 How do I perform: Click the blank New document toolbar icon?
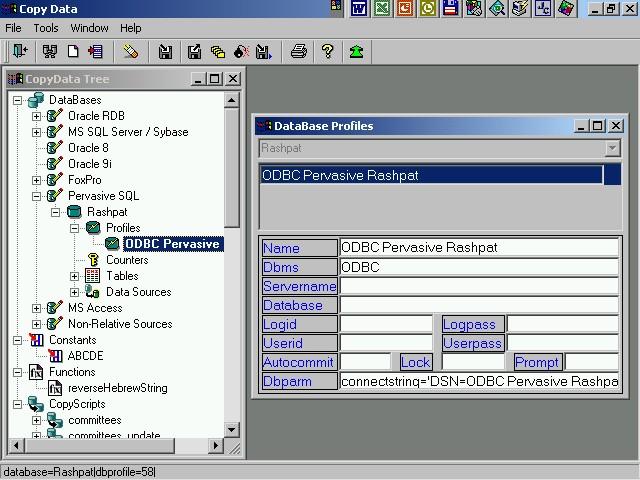[x=73, y=51]
